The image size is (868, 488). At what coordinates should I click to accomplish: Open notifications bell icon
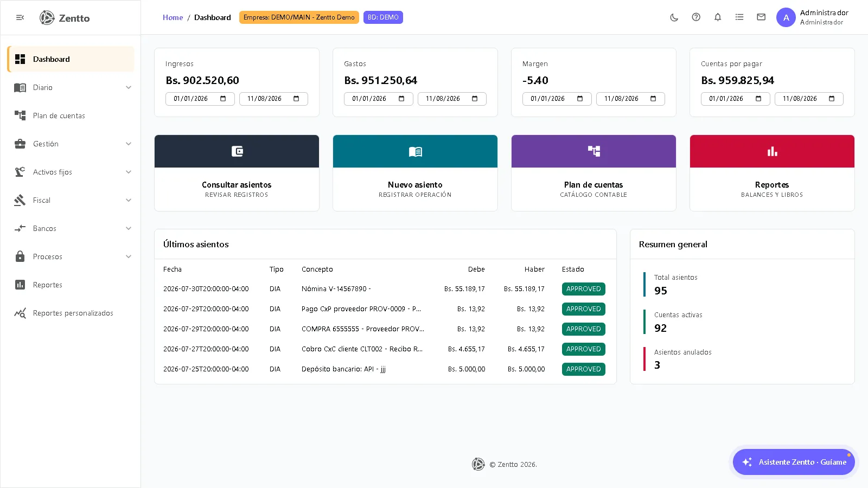(718, 17)
